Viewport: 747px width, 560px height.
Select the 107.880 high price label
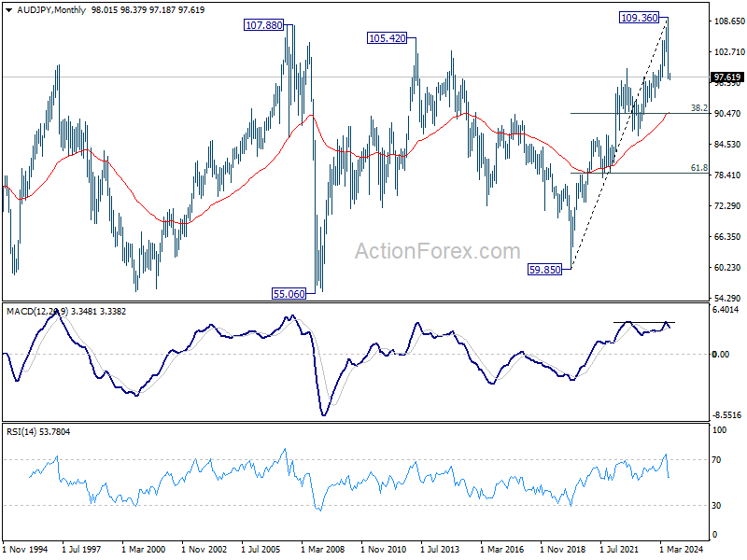click(x=263, y=25)
